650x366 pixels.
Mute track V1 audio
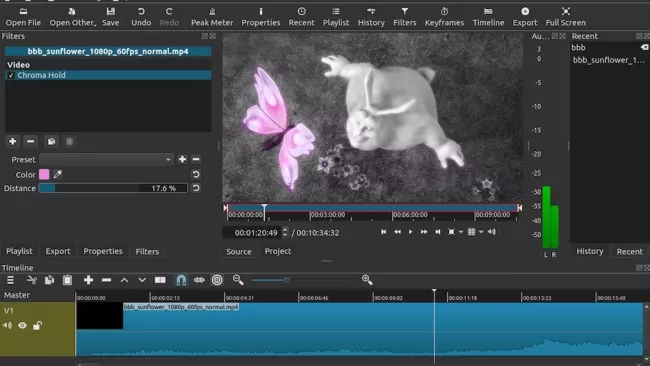(x=7, y=325)
